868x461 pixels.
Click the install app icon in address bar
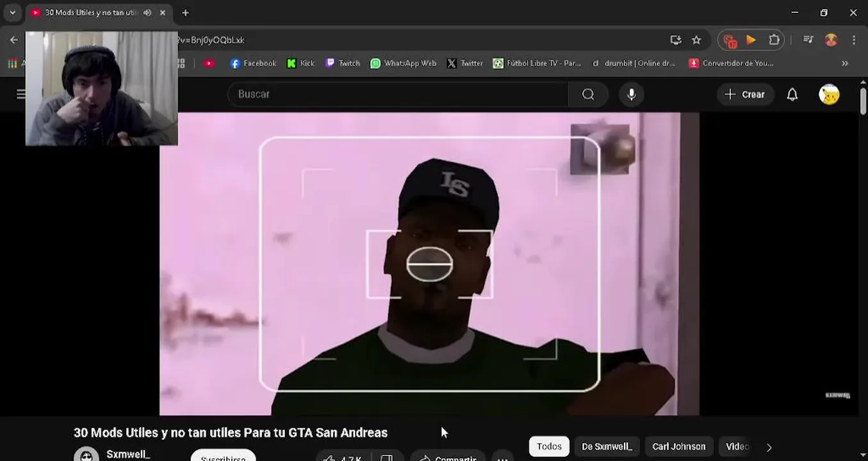coord(676,40)
